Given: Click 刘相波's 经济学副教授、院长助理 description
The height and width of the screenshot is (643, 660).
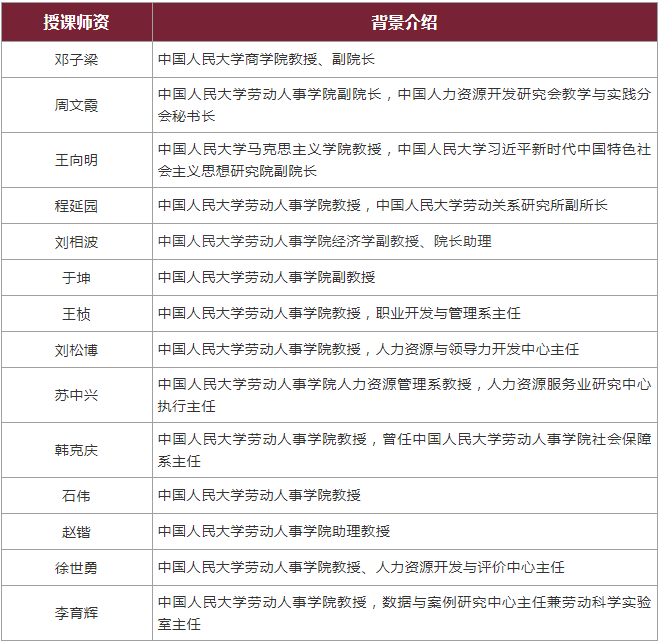Looking at the screenshot, I should (x=325, y=242).
